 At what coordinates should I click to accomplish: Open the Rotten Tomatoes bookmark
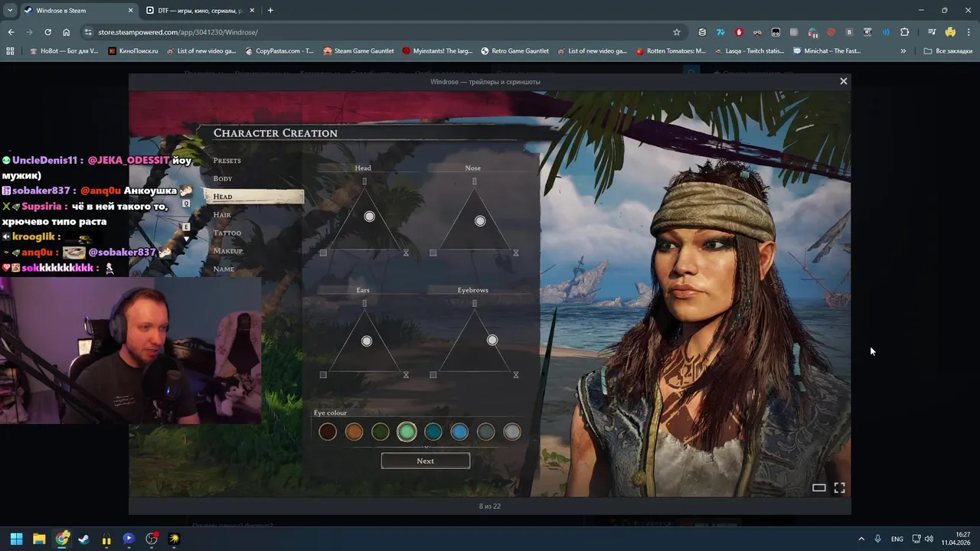click(671, 51)
